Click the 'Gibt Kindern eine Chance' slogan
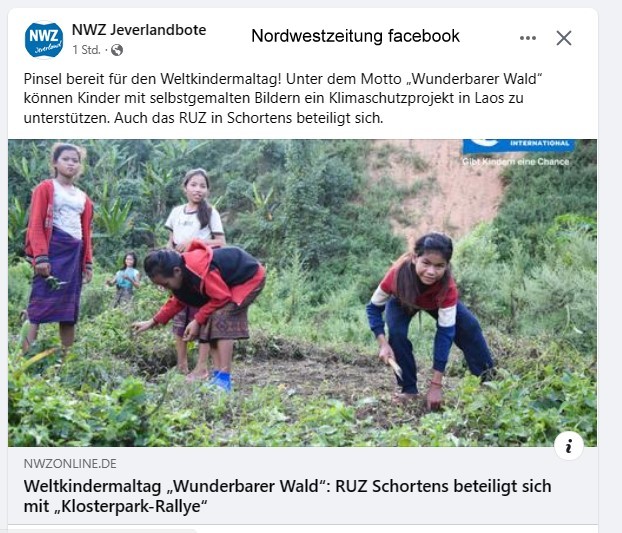Viewport: 622px width, 533px height. (515, 162)
